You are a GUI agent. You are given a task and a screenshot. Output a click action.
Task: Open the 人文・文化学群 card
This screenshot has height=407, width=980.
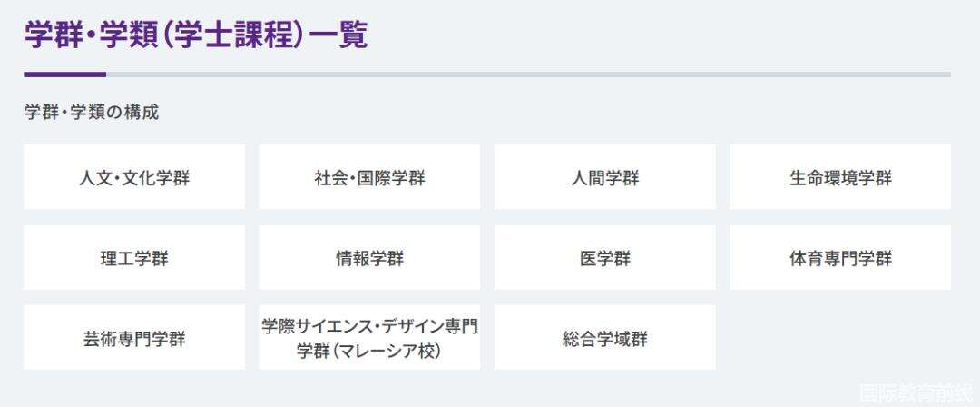[x=134, y=177]
